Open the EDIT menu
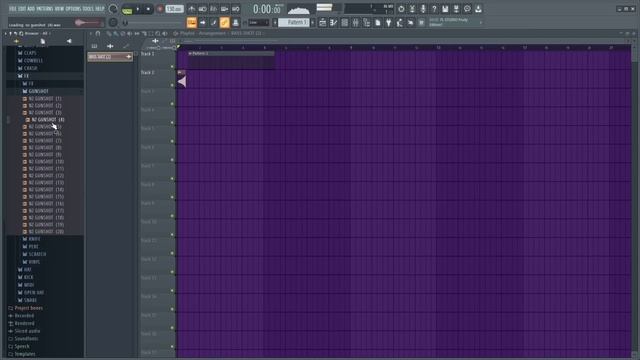The width and height of the screenshot is (640, 360). [22, 9]
